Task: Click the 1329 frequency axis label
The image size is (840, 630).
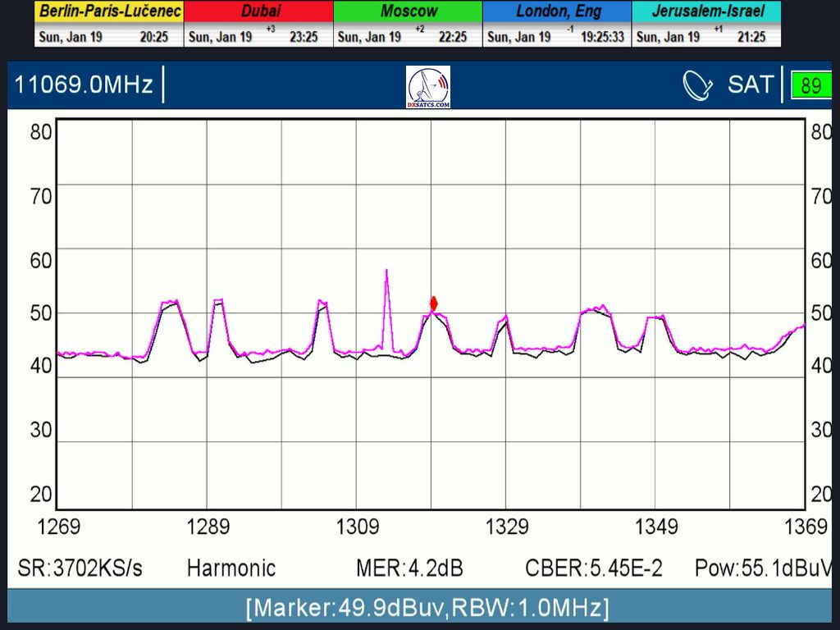Action: click(x=506, y=527)
